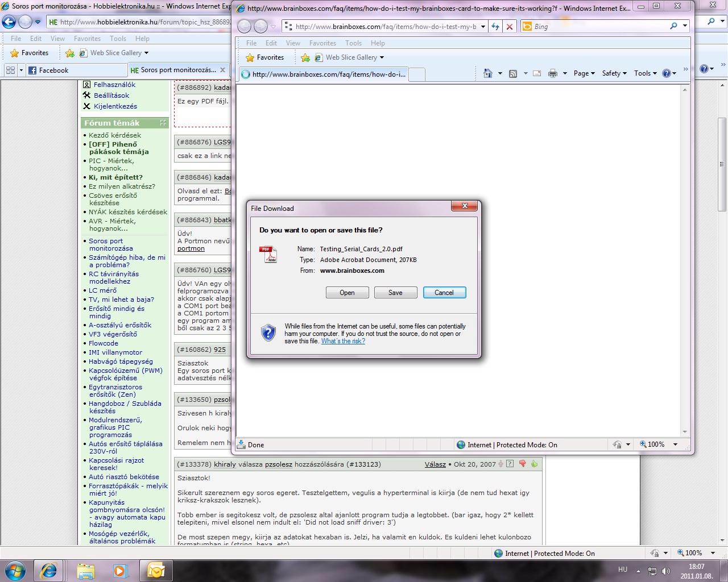Viewport: 728px width, 582px height.
Task: Click the Help question mark icon in brainboxes window
Action: (667, 73)
